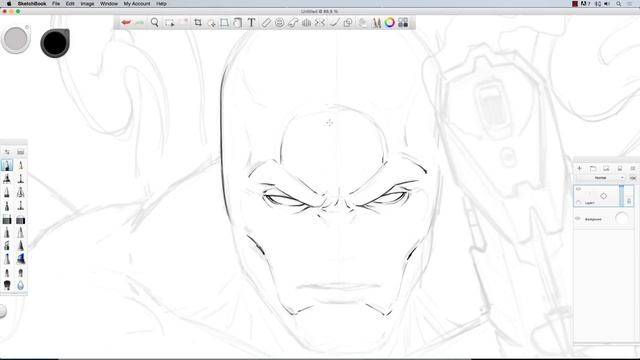The width and height of the screenshot is (640, 360).
Task: Hide Layer 1 with eye icon
Action: click(x=578, y=189)
